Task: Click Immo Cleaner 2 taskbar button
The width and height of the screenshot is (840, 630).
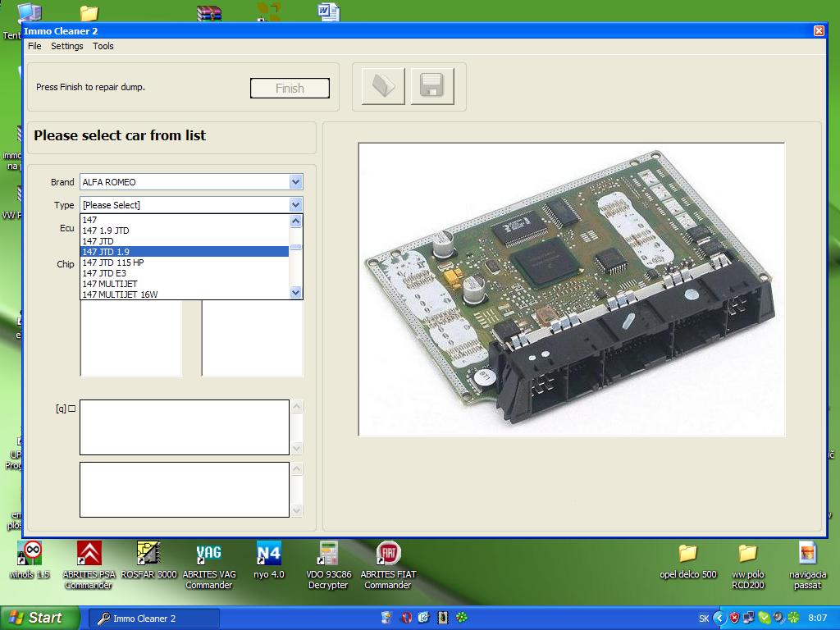Action: 153,619
